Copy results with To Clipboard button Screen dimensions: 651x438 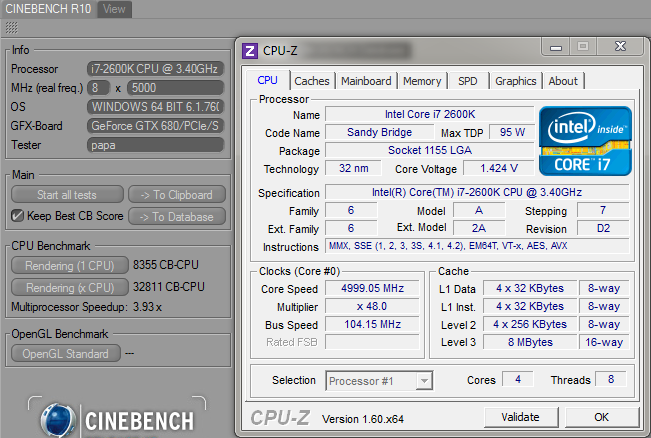pyautogui.click(x=176, y=195)
